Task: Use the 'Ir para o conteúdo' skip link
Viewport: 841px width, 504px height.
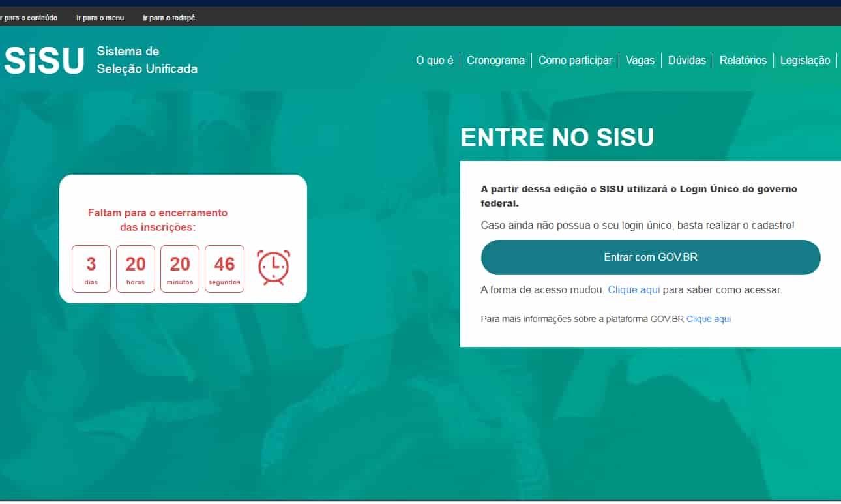Action: click(x=29, y=18)
